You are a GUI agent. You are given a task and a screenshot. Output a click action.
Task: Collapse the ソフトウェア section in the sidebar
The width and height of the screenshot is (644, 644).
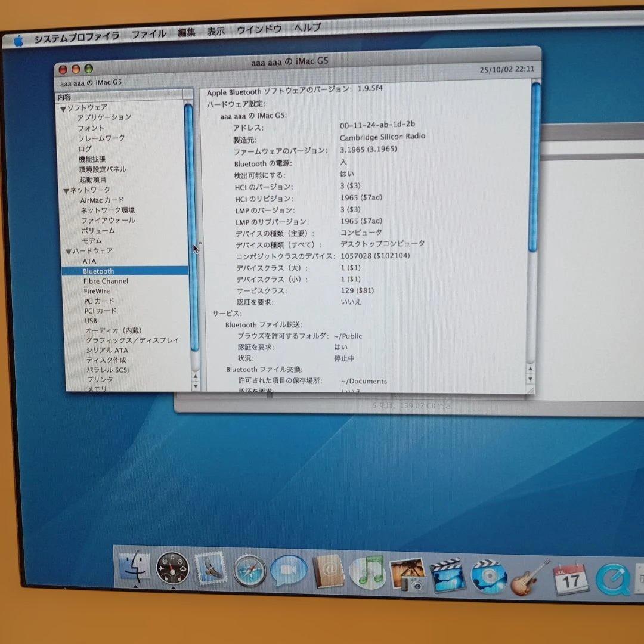pyautogui.click(x=64, y=107)
